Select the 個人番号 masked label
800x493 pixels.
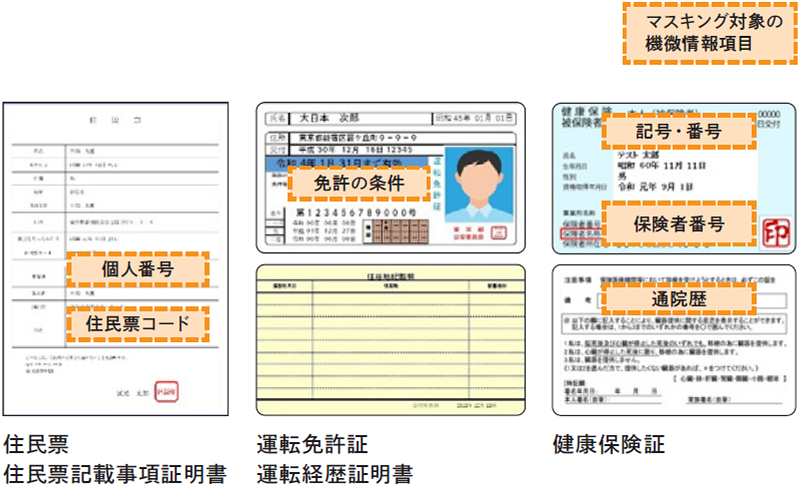(137, 270)
